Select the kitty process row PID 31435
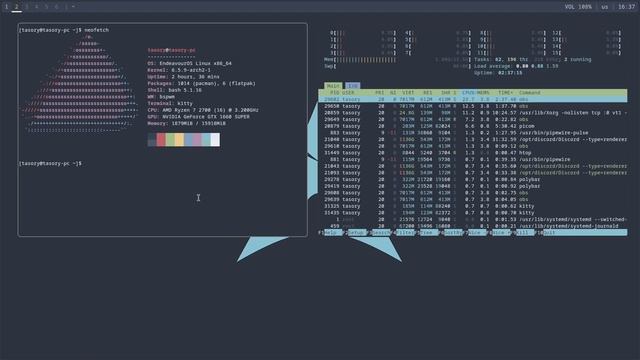The height and width of the screenshot is (360, 640). click(x=473, y=213)
